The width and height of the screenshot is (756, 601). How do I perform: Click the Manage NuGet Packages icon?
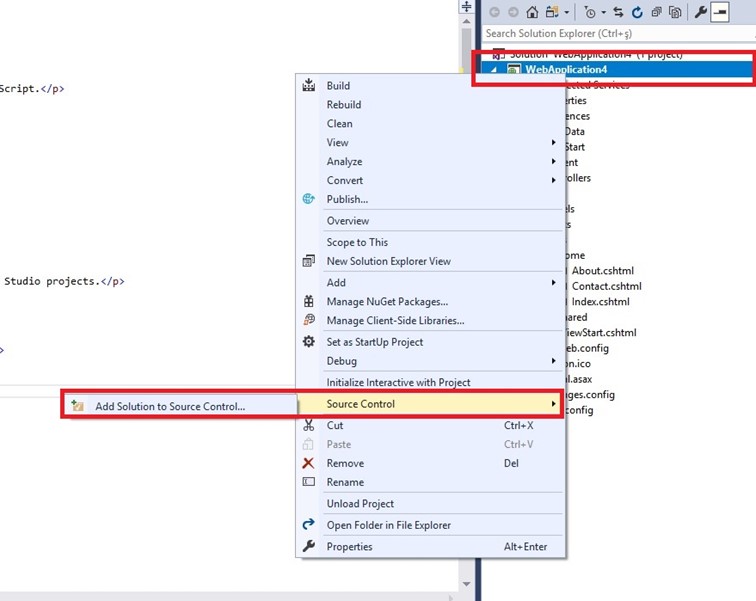point(309,301)
